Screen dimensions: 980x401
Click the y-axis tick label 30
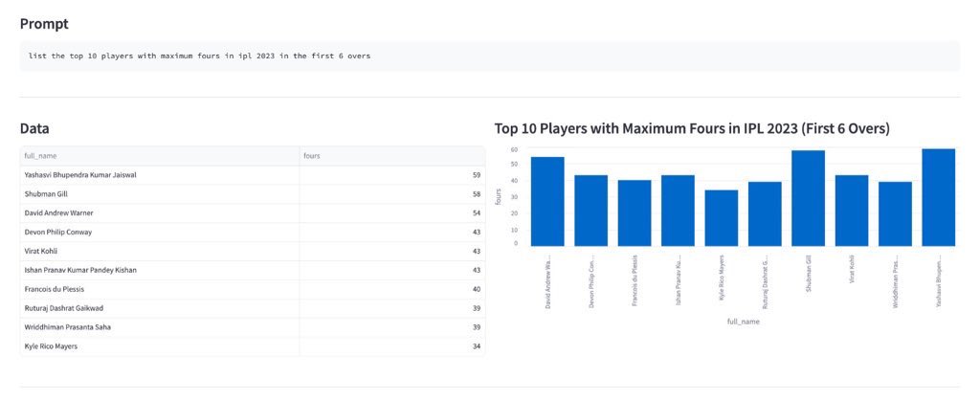(x=514, y=197)
